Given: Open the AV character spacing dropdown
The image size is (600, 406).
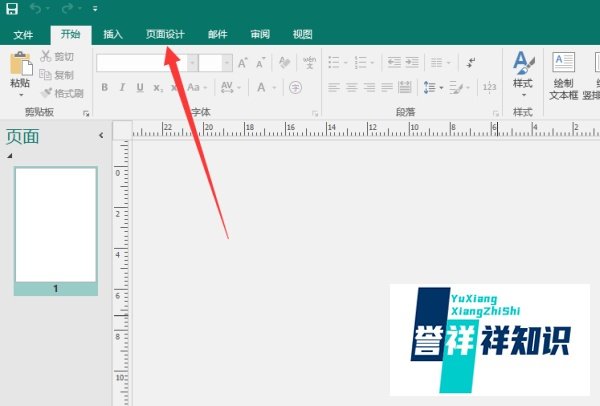Looking at the screenshot, I should 231,88.
